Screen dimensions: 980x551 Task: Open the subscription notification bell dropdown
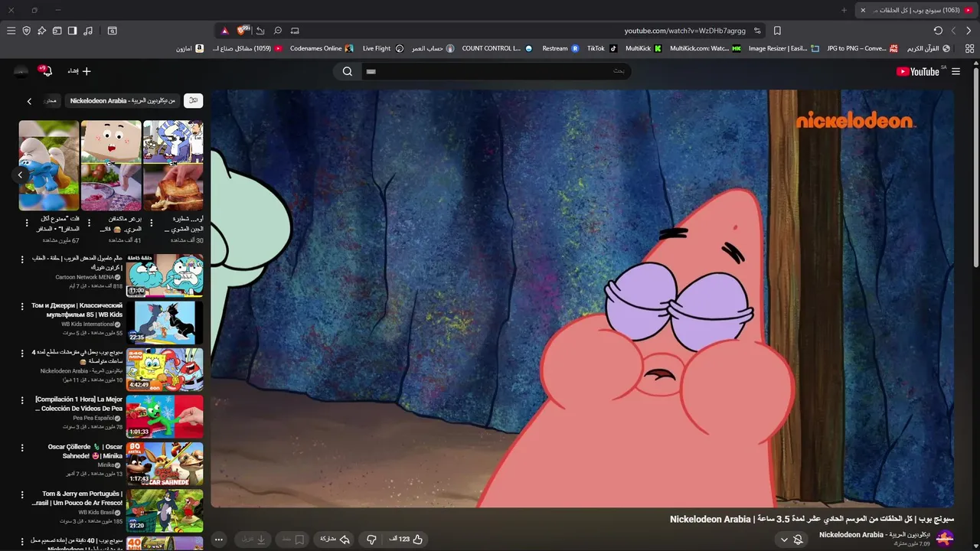791,540
